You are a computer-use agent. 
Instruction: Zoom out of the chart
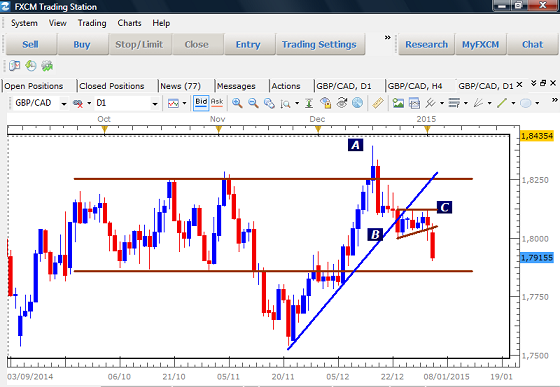coord(253,103)
